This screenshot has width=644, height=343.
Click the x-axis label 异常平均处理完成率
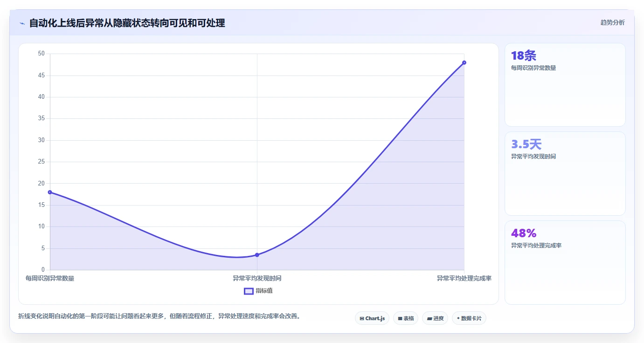pyautogui.click(x=464, y=278)
